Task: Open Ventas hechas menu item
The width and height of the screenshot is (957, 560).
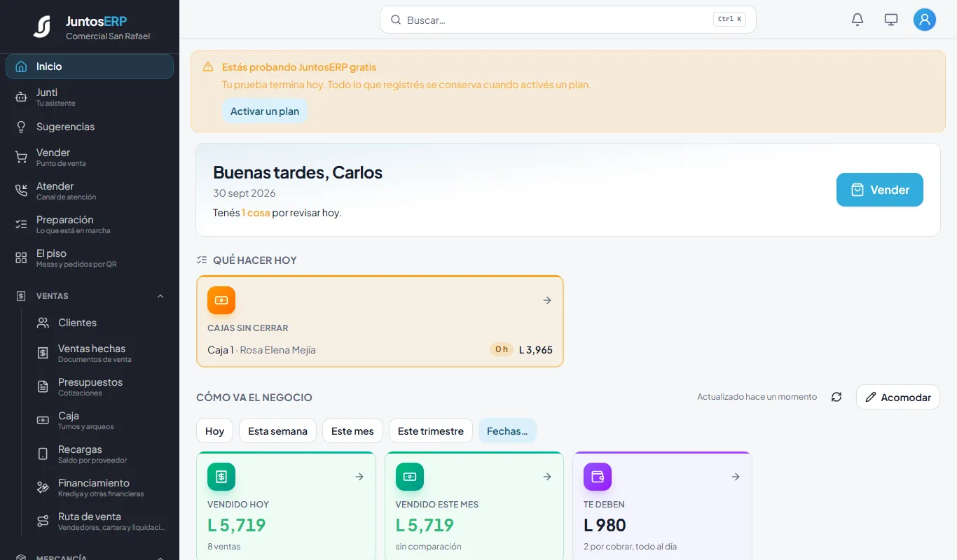Action: click(101, 353)
